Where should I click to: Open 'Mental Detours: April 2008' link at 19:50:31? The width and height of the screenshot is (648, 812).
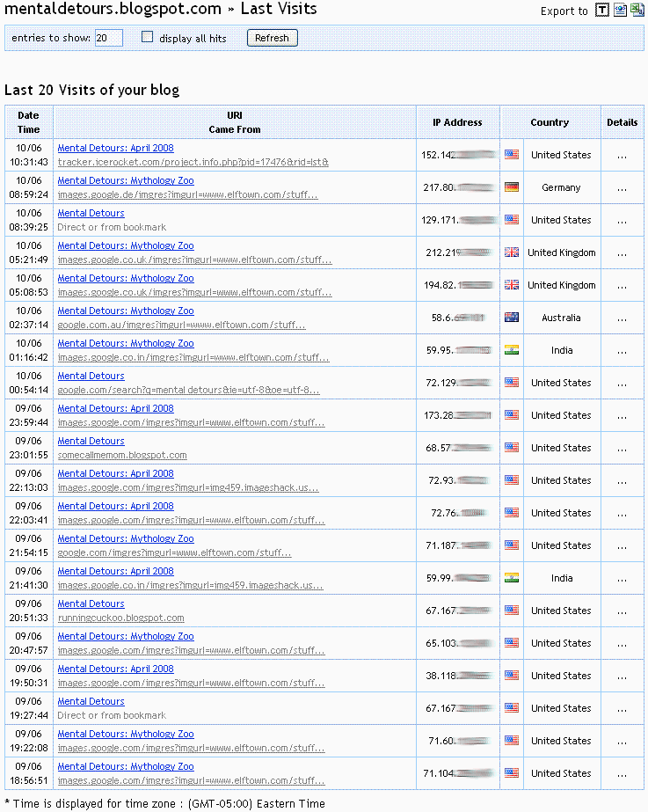[x=115, y=669]
